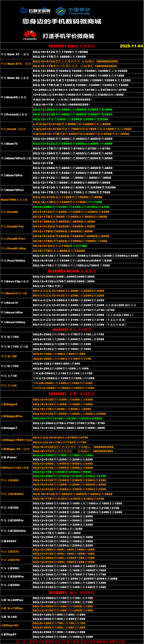The image size is (144, 644).
Task: Select the 荣耀Play10C model cell
Action: tap(10, 625)
